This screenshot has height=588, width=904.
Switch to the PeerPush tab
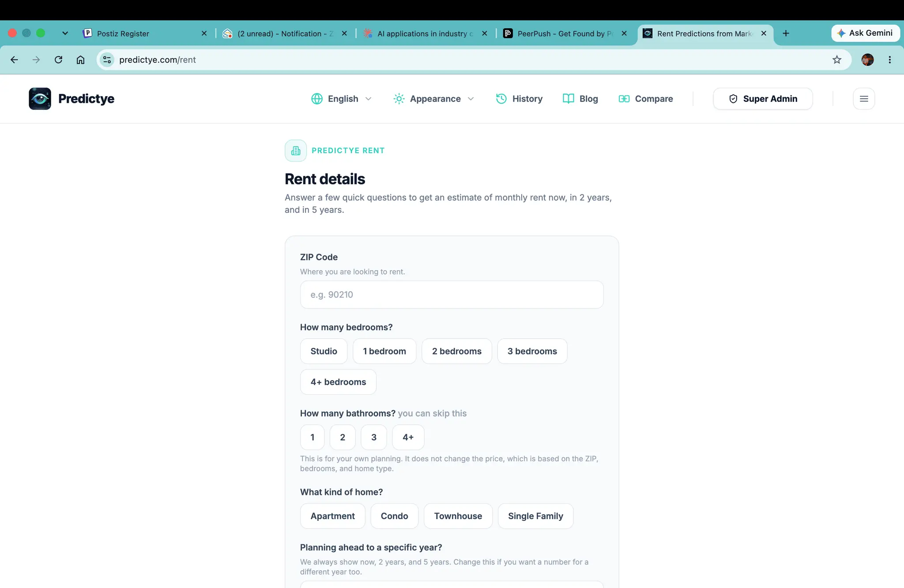point(565,34)
